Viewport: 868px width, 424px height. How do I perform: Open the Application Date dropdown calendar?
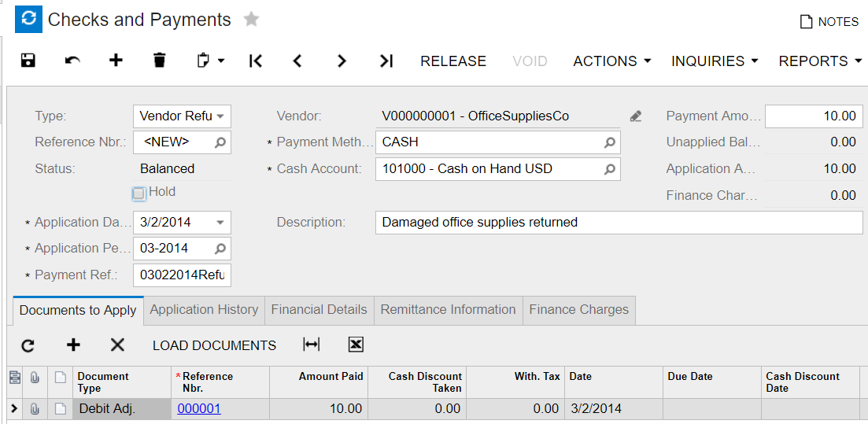(x=220, y=223)
